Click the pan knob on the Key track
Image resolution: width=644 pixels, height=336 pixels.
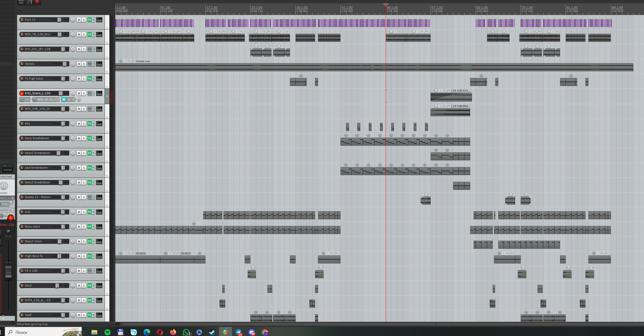73,123
